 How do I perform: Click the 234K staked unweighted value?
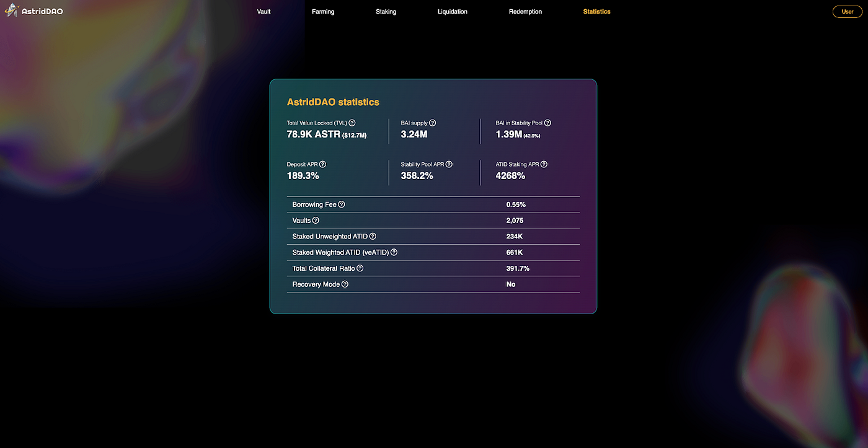point(514,237)
